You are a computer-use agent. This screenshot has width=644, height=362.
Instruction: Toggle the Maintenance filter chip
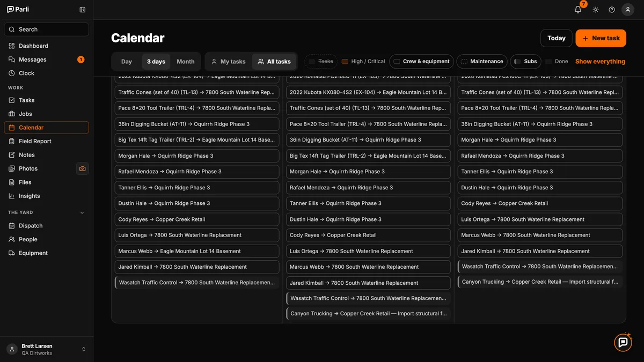(x=481, y=61)
